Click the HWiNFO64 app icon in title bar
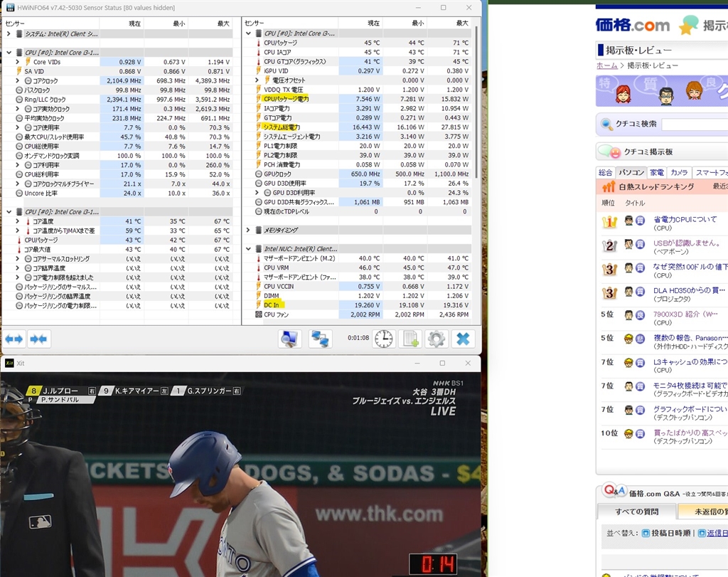The height and width of the screenshot is (577, 728). point(10,7)
